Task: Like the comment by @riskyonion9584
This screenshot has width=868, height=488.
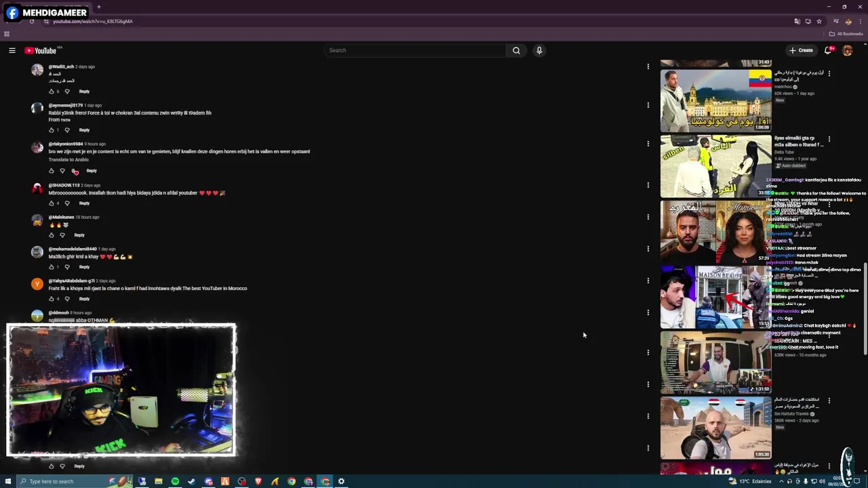Action: (51, 171)
